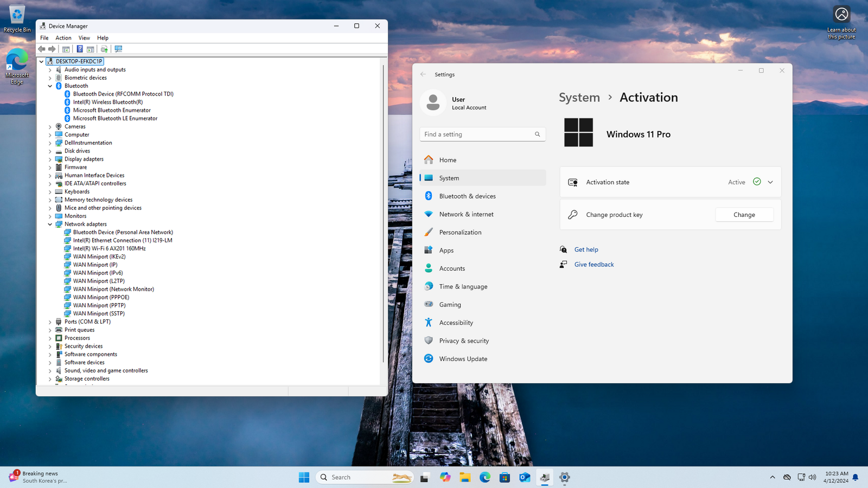Open Accessibility settings page

coord(482,323)
